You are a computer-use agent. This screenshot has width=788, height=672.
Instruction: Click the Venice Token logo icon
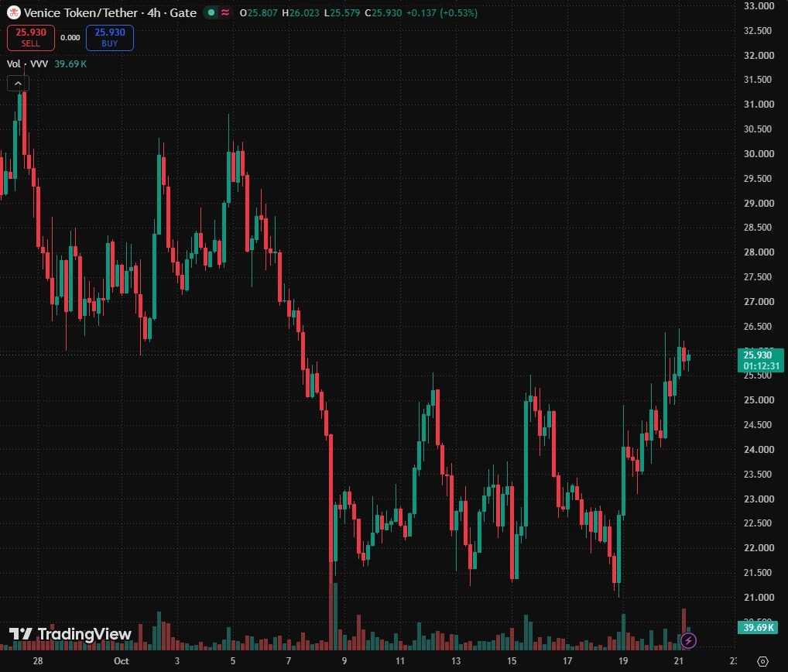click(14, 12)
